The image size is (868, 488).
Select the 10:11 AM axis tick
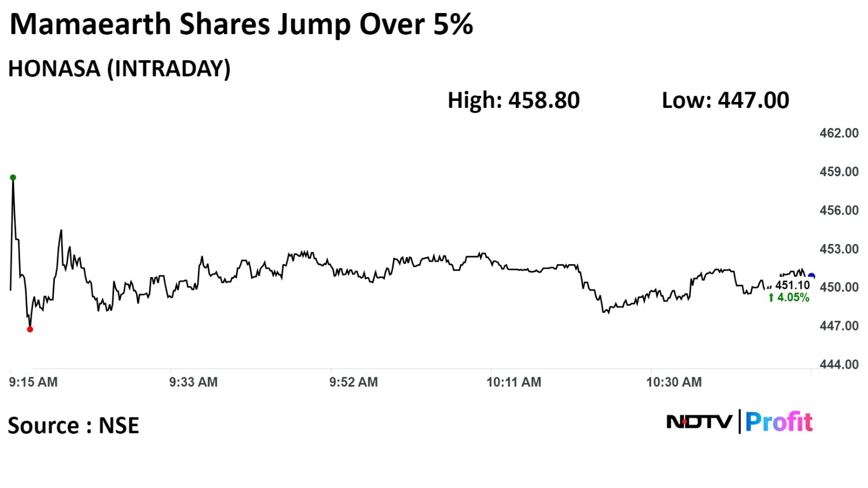click(513, 382)
